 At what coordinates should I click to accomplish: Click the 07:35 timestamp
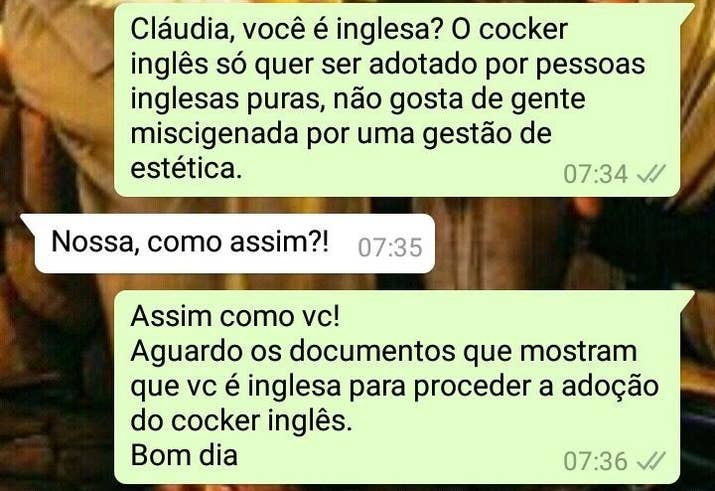tap(390, 248)
